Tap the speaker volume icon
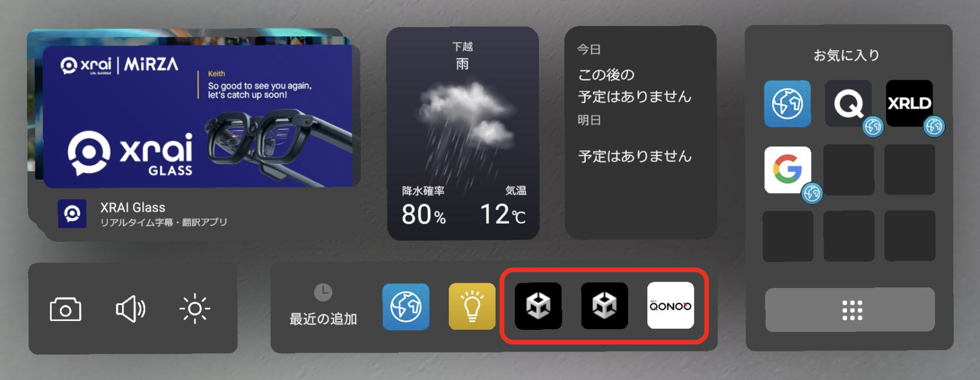 pos(130,309)
